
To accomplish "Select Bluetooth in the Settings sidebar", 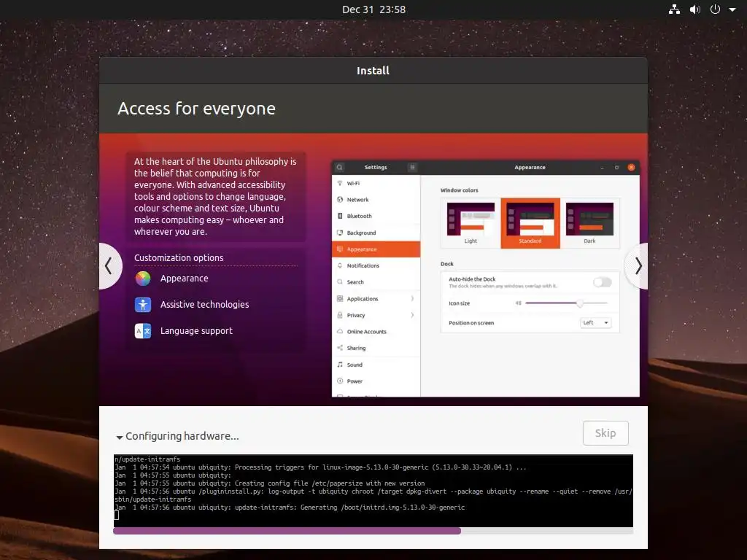I will point(376,216).
